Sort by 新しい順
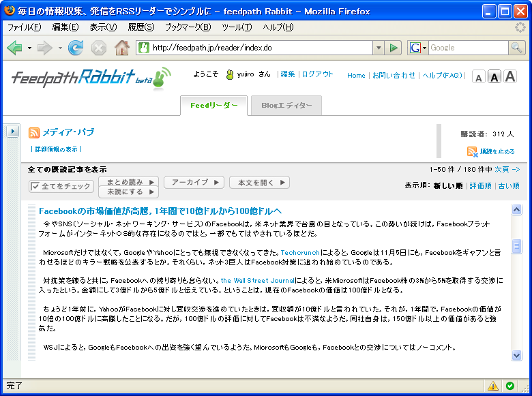 448,186
